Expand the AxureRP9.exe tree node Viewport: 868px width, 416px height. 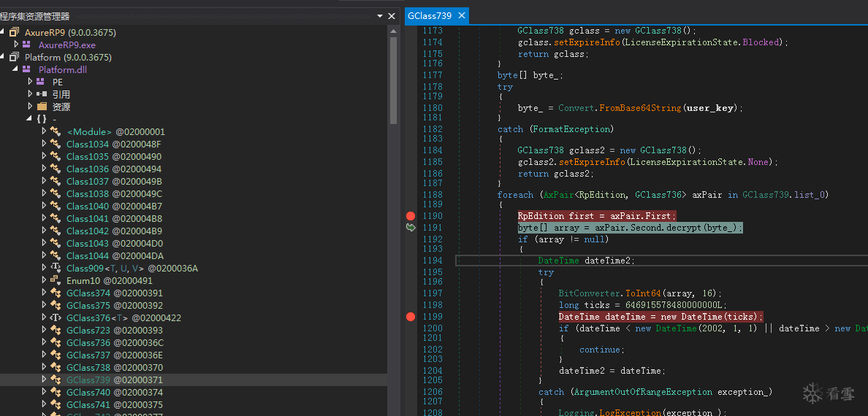click(x=17, y=45)
